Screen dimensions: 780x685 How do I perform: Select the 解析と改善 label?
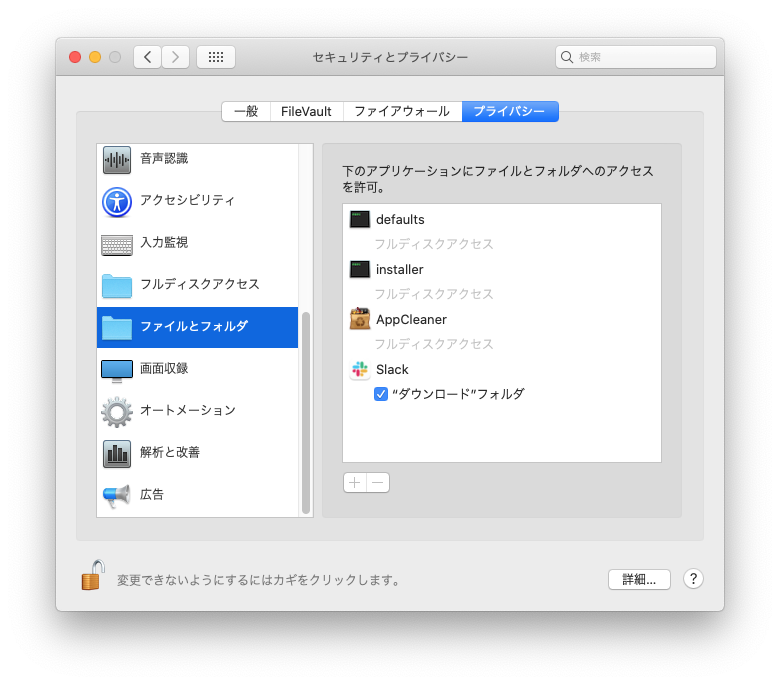click(x=170, y=452)
